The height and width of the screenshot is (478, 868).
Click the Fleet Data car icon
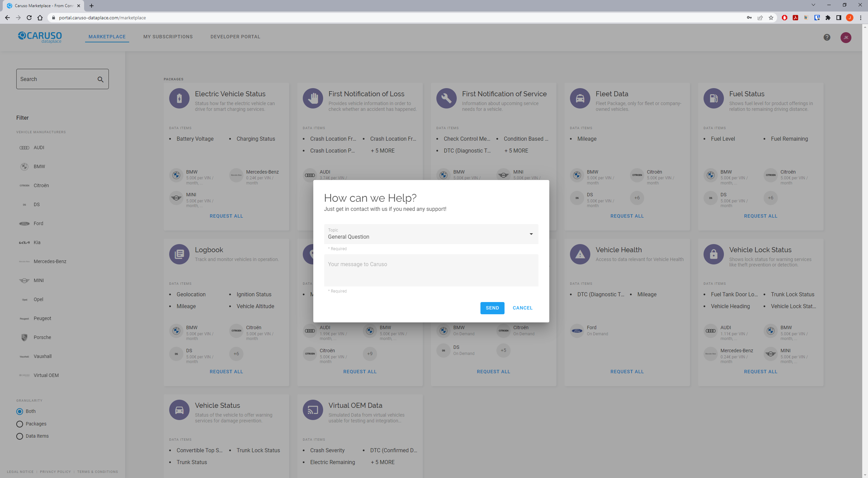(580, 98)
